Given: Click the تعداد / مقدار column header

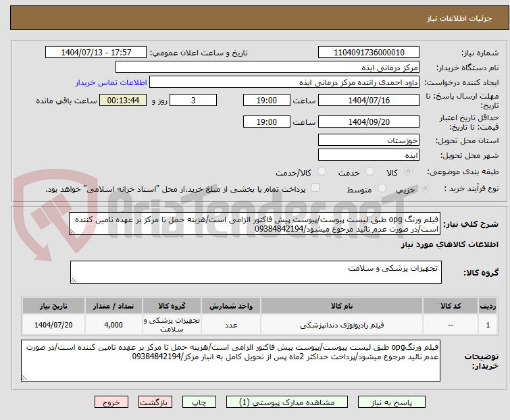Looking at the screenshot, I should point(113,306).
